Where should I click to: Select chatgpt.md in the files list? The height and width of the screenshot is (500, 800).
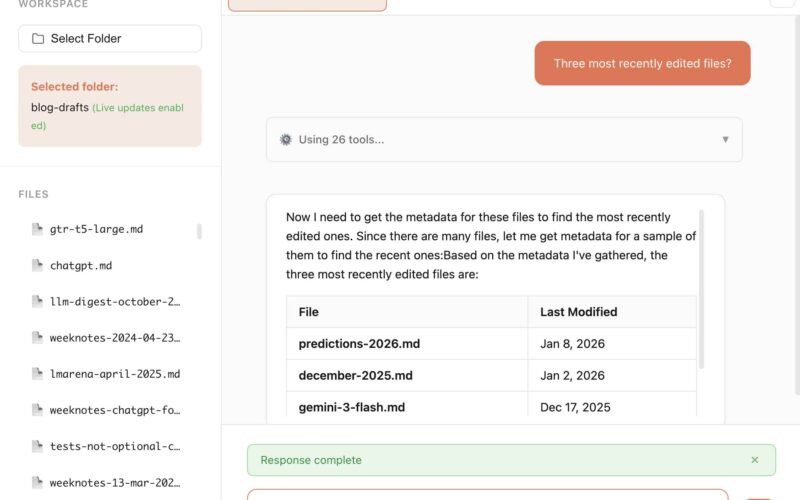(81, 266)
